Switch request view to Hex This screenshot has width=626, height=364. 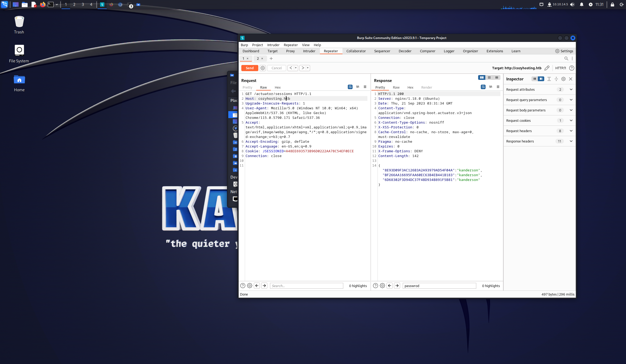(277, 87)
